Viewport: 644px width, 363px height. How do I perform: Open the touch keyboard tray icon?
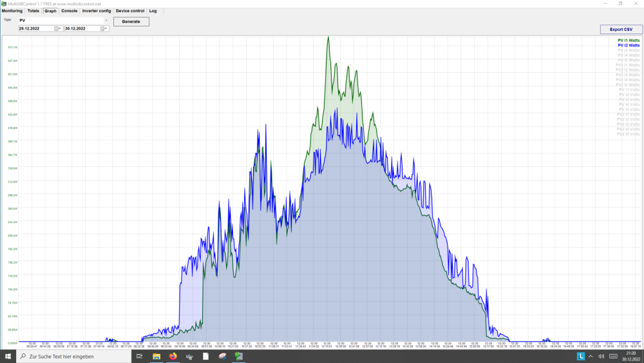613,357
